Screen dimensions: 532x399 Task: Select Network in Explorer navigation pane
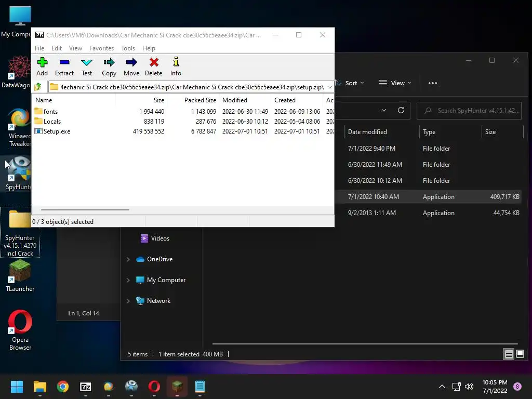(154, 301)
